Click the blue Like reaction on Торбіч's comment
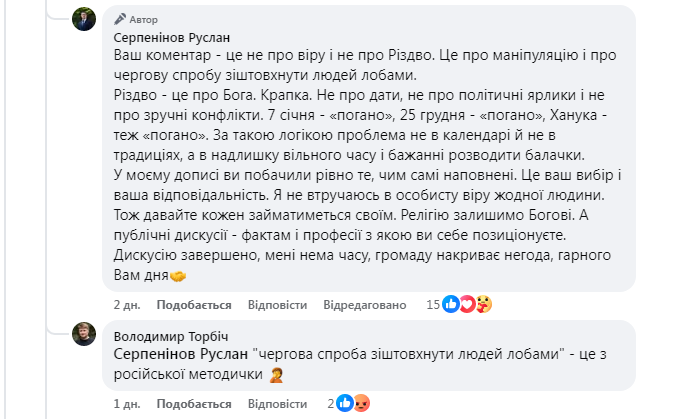The image size is (674, 419). (344, 403)
